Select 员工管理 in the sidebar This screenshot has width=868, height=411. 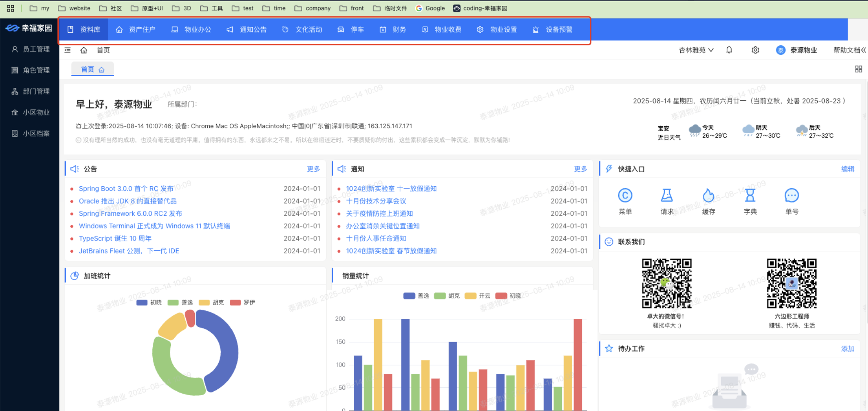coord(31,49)
